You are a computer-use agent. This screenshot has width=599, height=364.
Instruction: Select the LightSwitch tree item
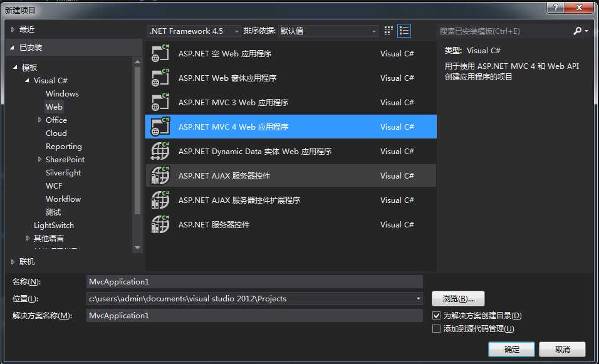[x=54, y=226]
